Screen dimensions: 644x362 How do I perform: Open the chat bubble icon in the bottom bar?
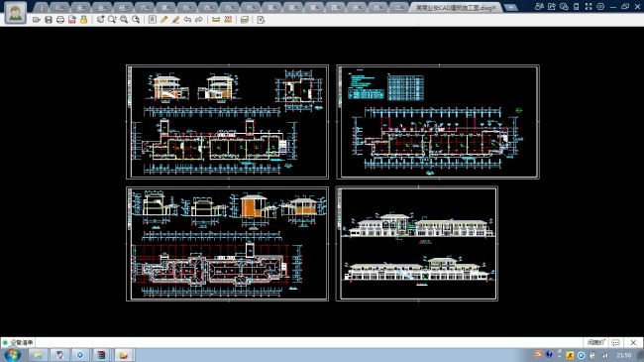pos(615,342)
